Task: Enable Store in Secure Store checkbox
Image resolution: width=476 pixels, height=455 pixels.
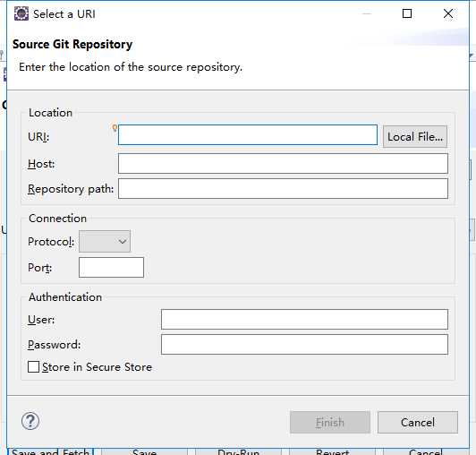Action: 33,367
